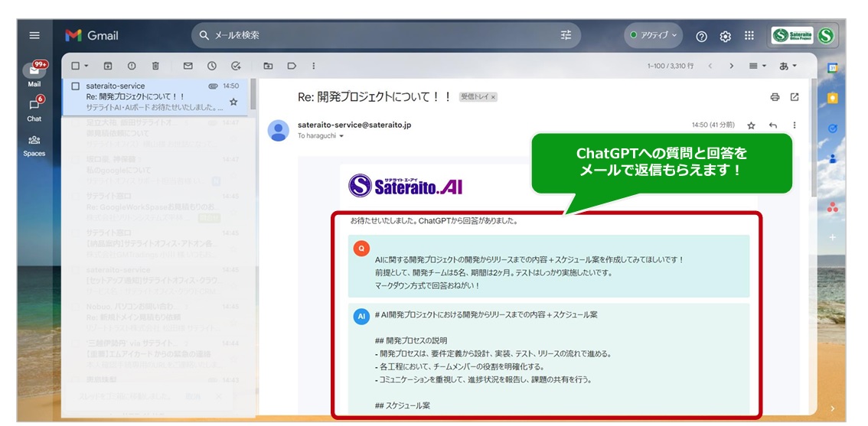Switch to the Chat section
The height and width of the screenshot is (426, 868).
pos(34,109)
